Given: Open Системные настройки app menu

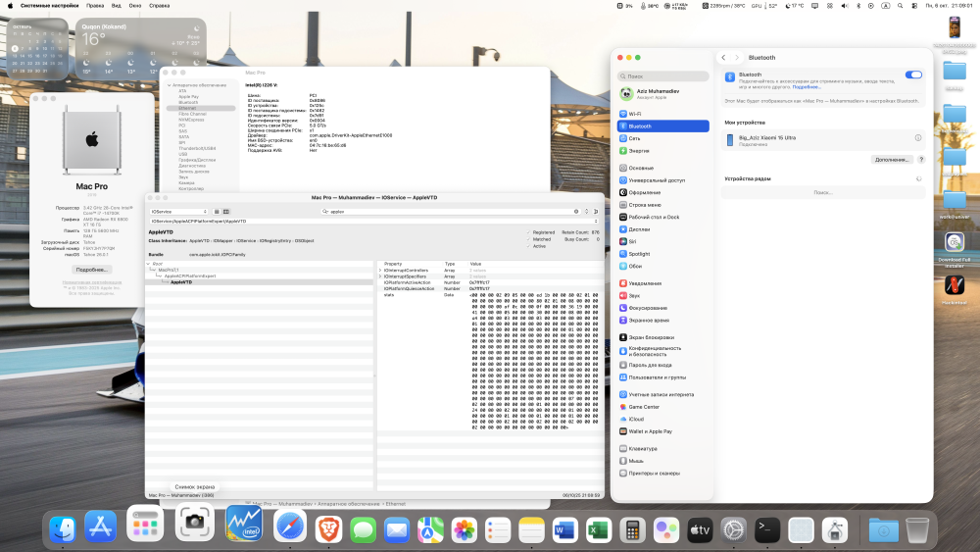Looking at the screenshot, I should (x=49, y=6).
